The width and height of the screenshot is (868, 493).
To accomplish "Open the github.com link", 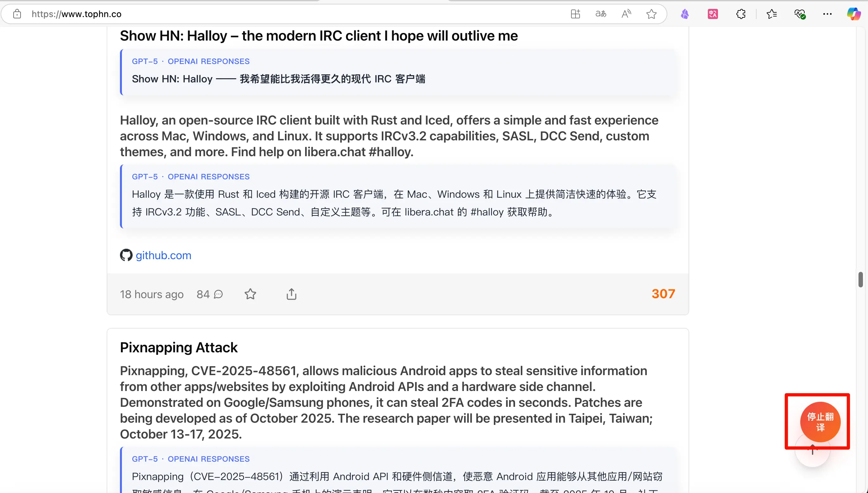I will [163, 255].
